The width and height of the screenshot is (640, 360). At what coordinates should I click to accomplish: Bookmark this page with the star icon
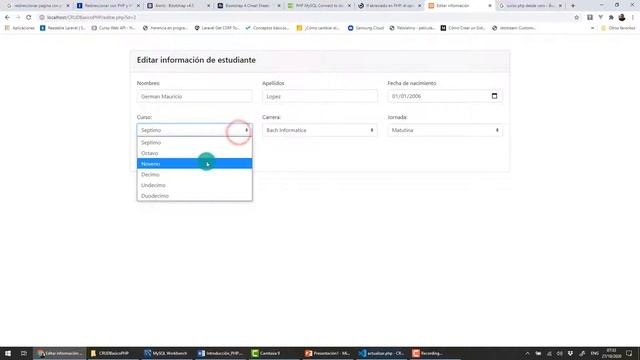(577, 18)
